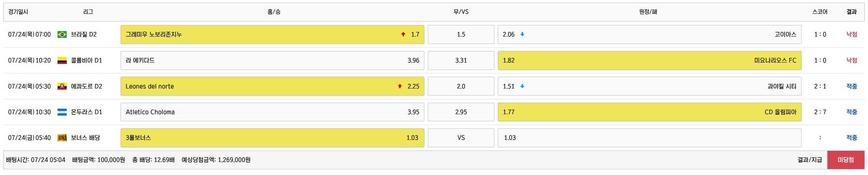Click the Honduras flag icon
Viewport: 868px width, 175px height.
[62, 112]
